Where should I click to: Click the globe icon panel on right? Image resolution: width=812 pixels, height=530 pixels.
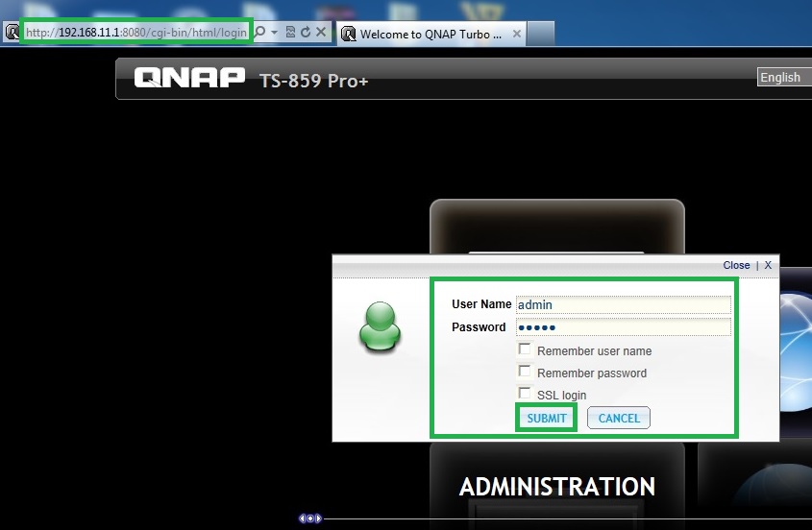796,352
